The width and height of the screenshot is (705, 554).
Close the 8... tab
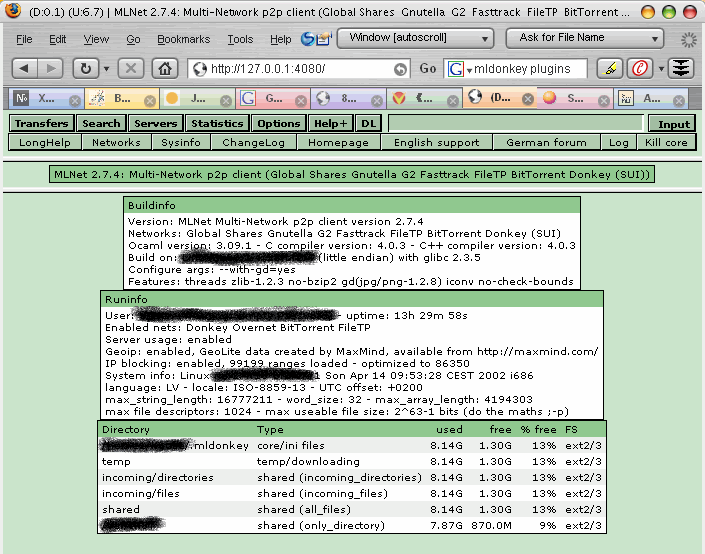(x=377, y=101)
